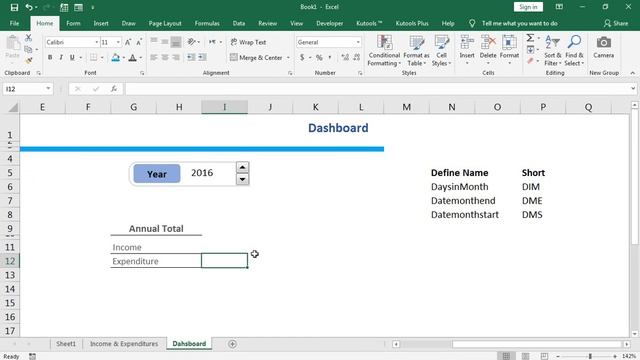Screen dimensions: 640x360
Task: Switch to the Formulas ribbon tab
Action: [x=207, y=23]
